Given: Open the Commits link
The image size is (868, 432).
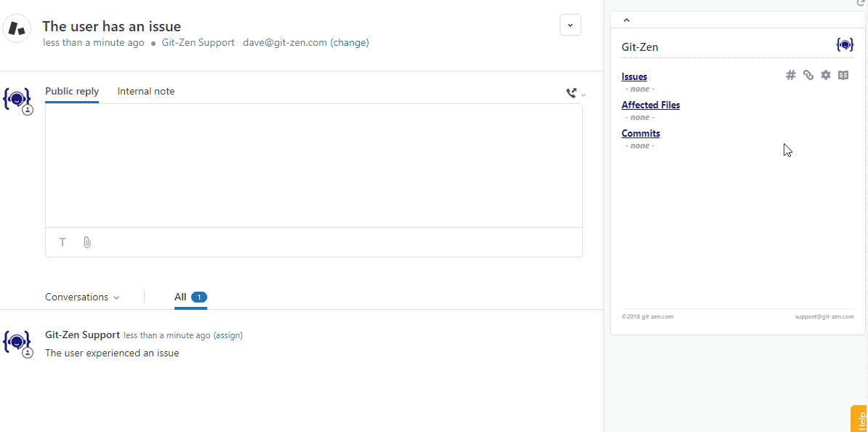Looking at the screenshot, I should [640, 133].
